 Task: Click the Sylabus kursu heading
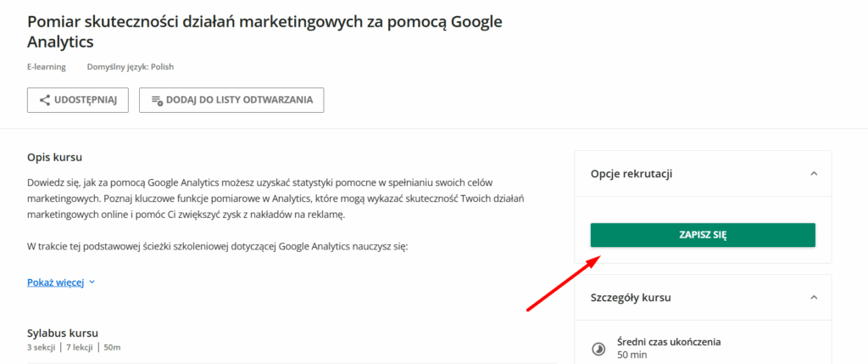(63, 333)
